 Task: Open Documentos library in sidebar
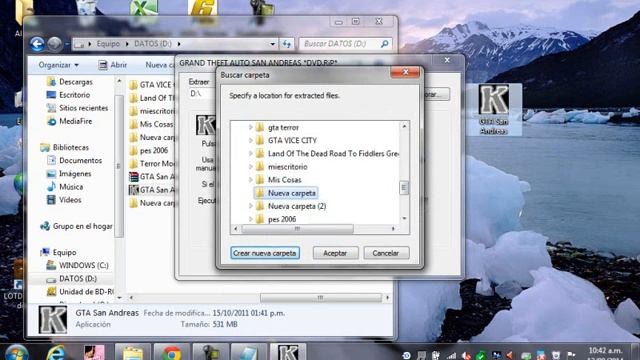[74, 160]
